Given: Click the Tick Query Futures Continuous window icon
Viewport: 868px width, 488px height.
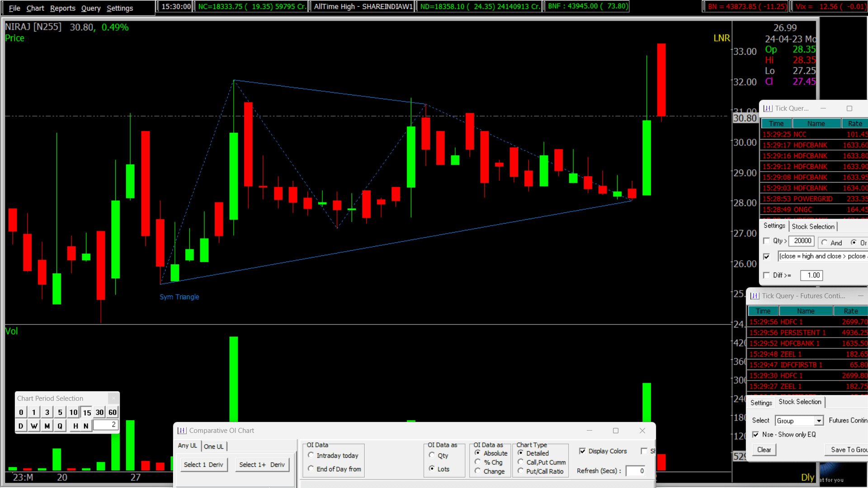Looking at the screenshot, I should point(754,296).
